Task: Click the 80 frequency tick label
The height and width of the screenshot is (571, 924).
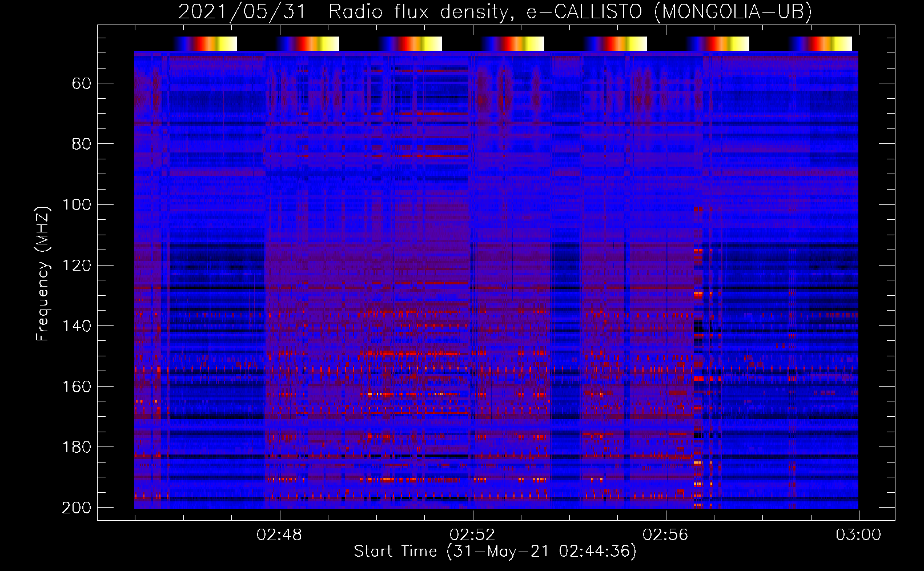Action: [x=82, y=144]
